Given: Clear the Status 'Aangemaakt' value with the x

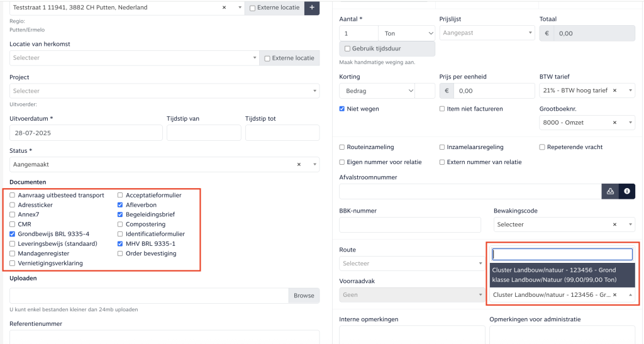Looking at the screenshot, I should [x=299, y=164].
